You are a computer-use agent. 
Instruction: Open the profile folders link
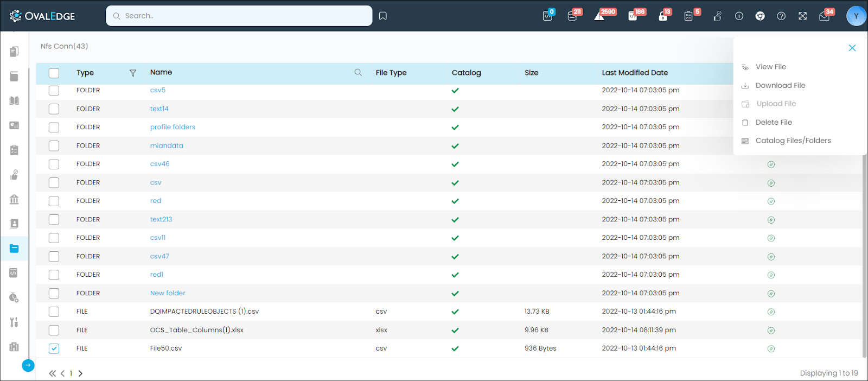tap(173, 127)
